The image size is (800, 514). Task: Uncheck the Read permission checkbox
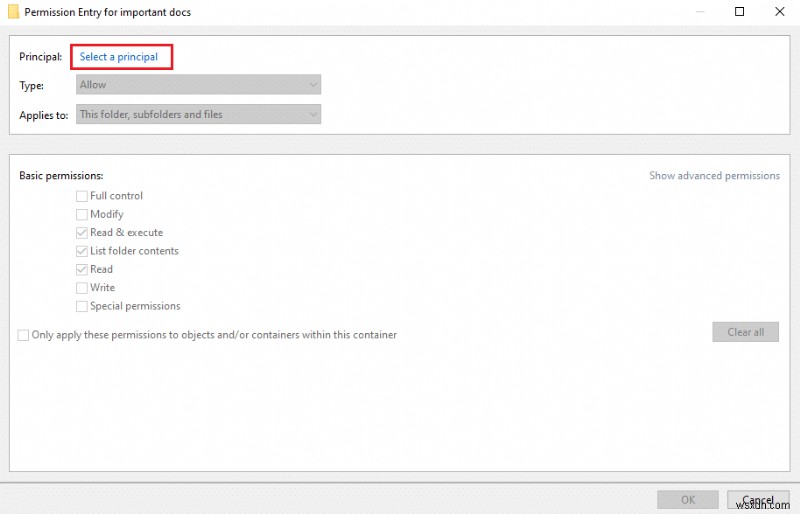[82, 270]
